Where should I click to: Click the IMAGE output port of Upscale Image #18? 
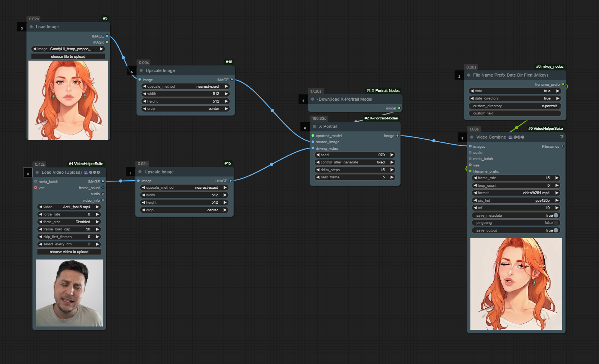[232, 80]
